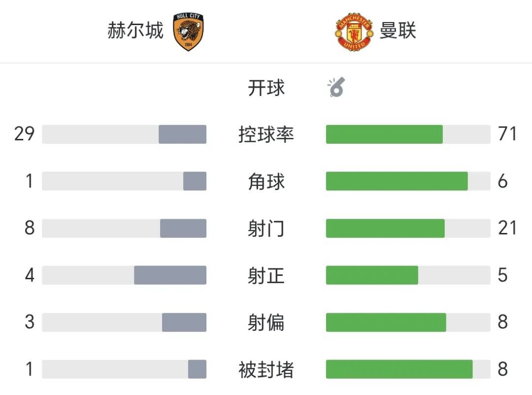532x395 pixels.
Task: Select the 被封堵 blocked shots label
Action: 266,369
